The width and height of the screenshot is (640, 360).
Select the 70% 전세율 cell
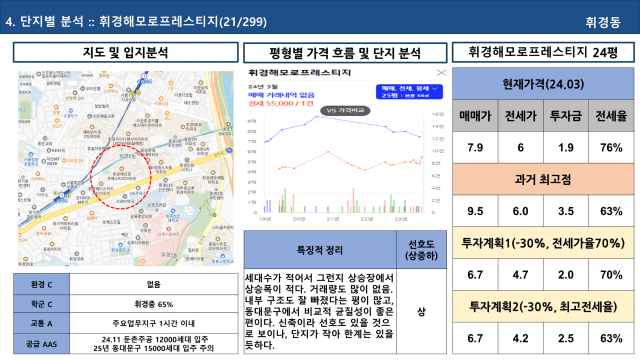coord(611,275)
